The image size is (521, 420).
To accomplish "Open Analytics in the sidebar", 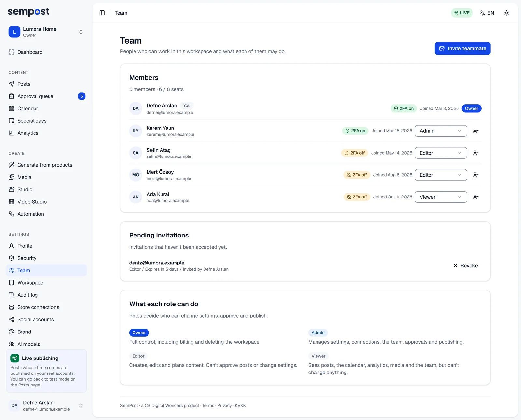I will click(46, 133).
